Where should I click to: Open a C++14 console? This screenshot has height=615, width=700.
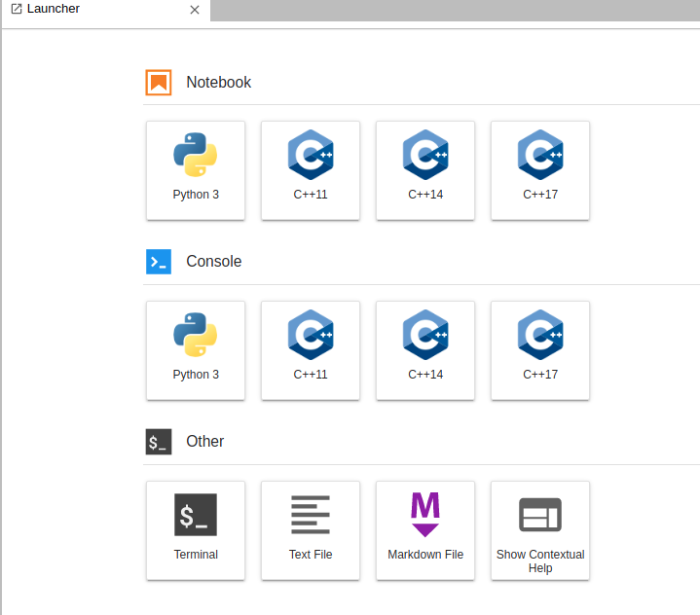click(425, 350)
